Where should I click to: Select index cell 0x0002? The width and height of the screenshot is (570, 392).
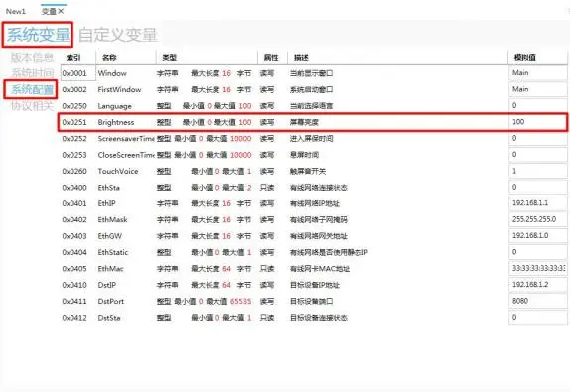click(x=74, y=89)
